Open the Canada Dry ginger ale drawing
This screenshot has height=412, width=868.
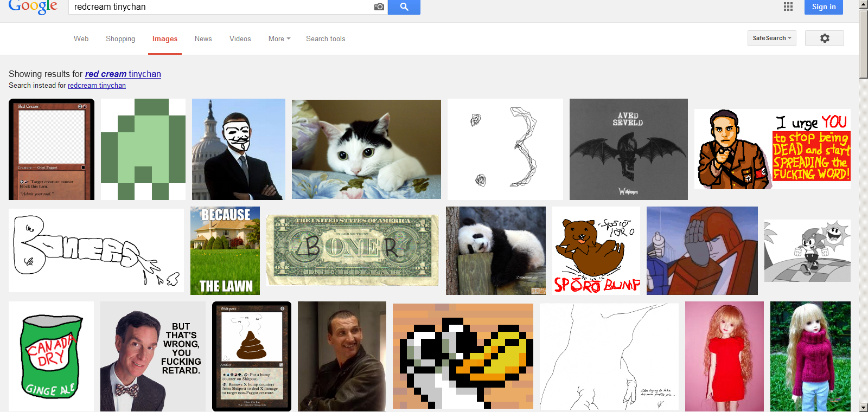51,356
